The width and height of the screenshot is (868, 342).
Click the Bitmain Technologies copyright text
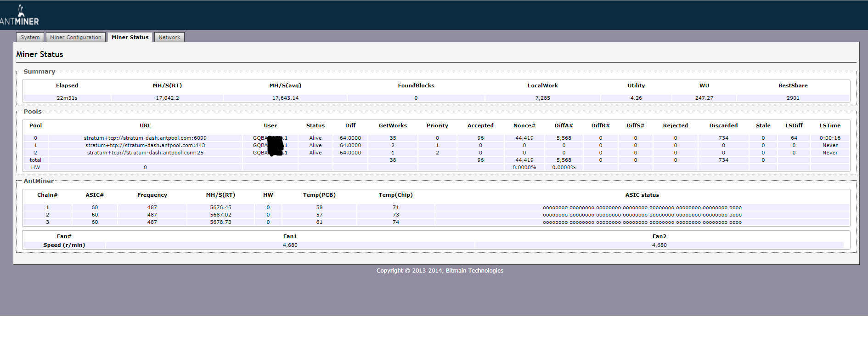coord(440,271)
